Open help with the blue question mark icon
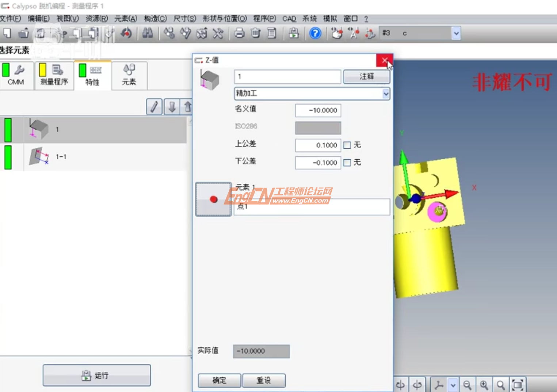 point(314,33)
